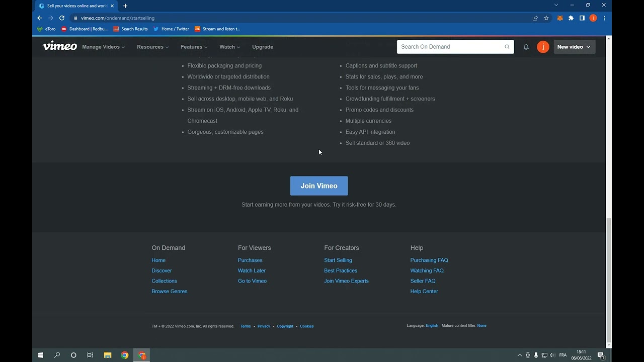Expand the Resources menu

pyautogui.click(x=153, y=47)
